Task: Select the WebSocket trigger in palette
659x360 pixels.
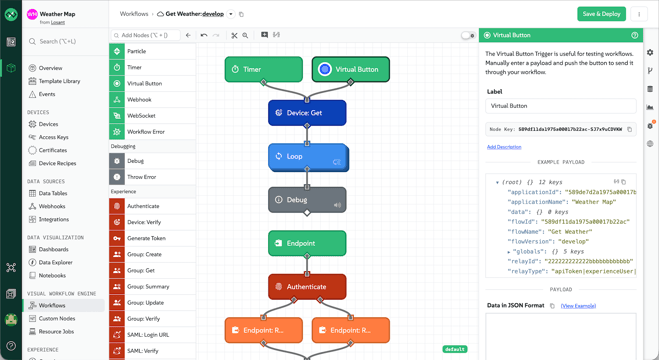Action: pyautogui.click(x=153, y=116)
